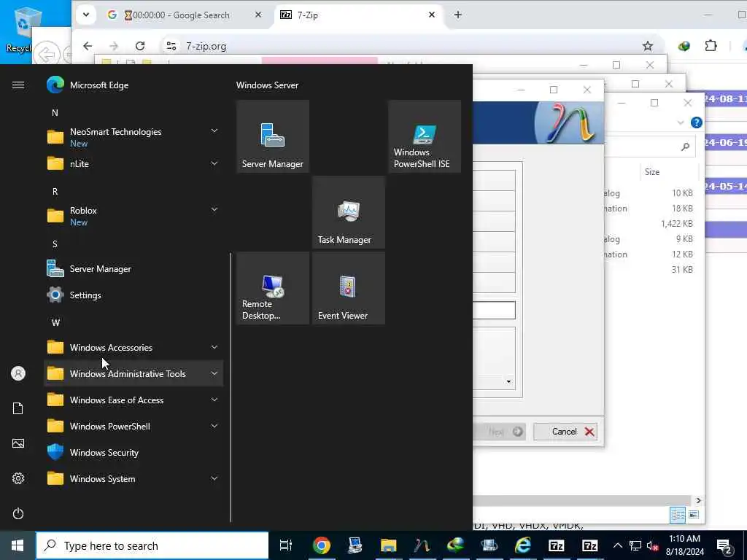Open the Chrome extensions puzzle icon
Image resolution: width=747 pixels, height=560 pixels.
tap(711, 46)
